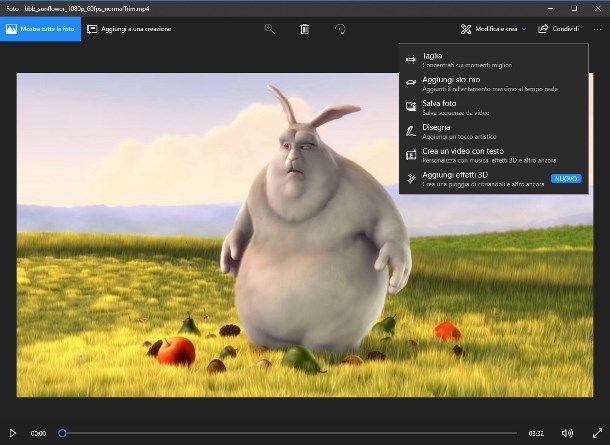Click the middle of the video timeline
The width and height of the screenshot is (610, 445).
tap(289, 433)
